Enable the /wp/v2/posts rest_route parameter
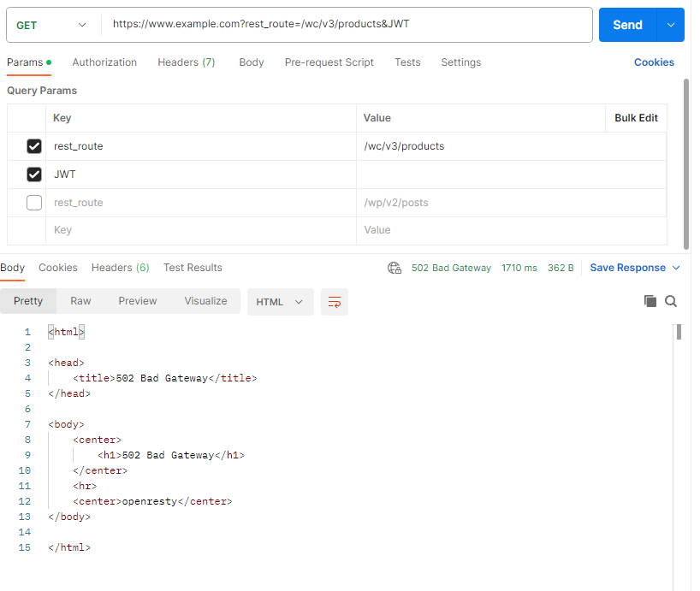Screen dimensions: 700x591 click(33, 202)
